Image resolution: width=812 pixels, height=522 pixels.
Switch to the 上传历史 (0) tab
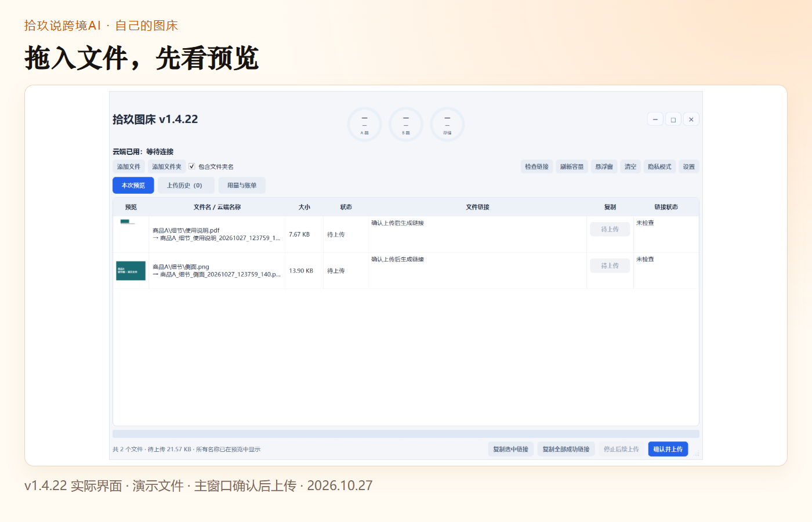[186, 186]
